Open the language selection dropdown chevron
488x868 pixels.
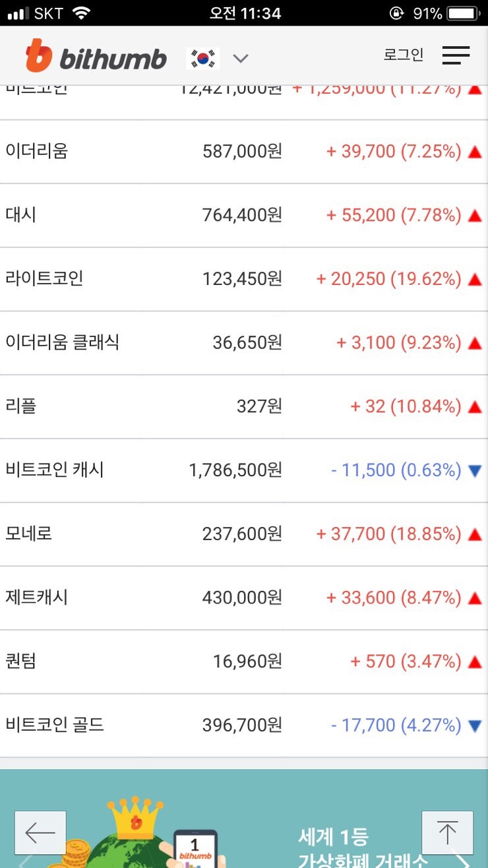240,58
